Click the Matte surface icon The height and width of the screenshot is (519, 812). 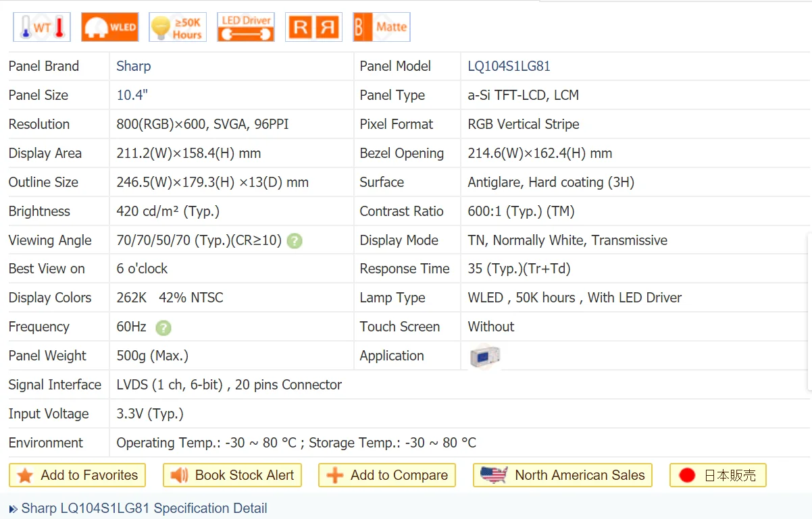pyautogui.click(x=382, y=28)
